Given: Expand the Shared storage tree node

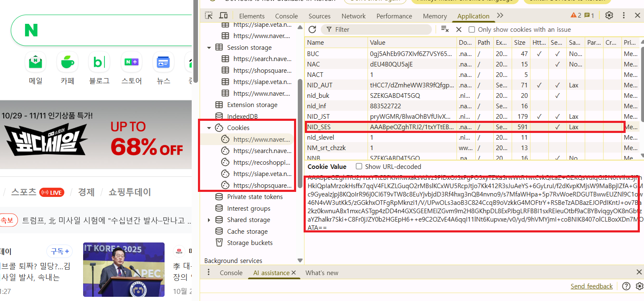Looking at the screenshot, I should tap(209, 219).
